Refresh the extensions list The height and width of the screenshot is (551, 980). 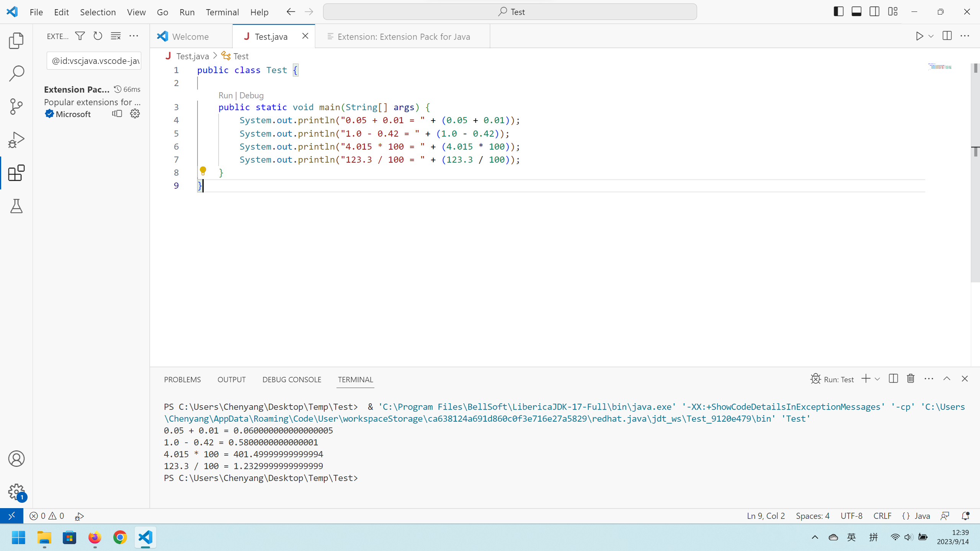pyautogui.click(x=98, y=36)
